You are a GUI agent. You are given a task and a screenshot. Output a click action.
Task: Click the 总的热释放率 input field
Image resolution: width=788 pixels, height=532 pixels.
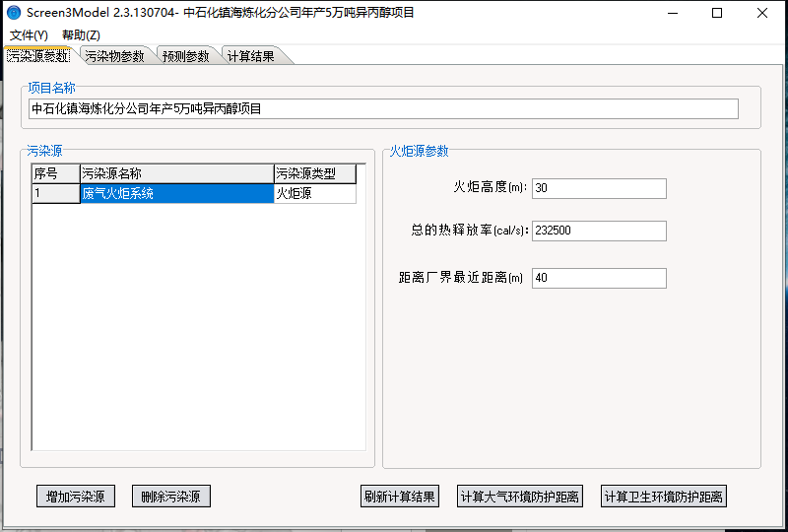(x=599, y=231)
